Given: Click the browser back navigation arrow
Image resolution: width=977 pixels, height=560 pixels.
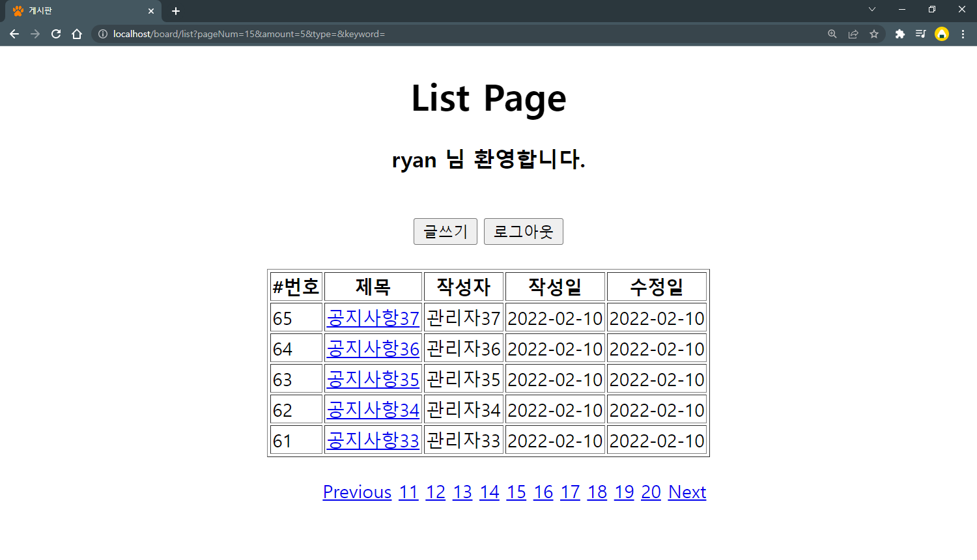Looking at the screenshot, I should click(x=14, y=34).
